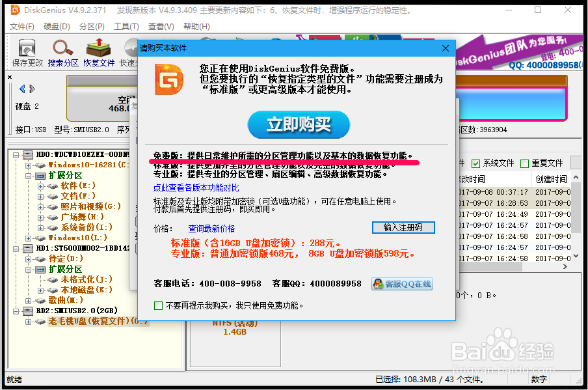The height and width of the screenshot is (390, 588).
Task: Click the Save Changes (保存更改) toolbar icon
Action: [x=27, y=53]
